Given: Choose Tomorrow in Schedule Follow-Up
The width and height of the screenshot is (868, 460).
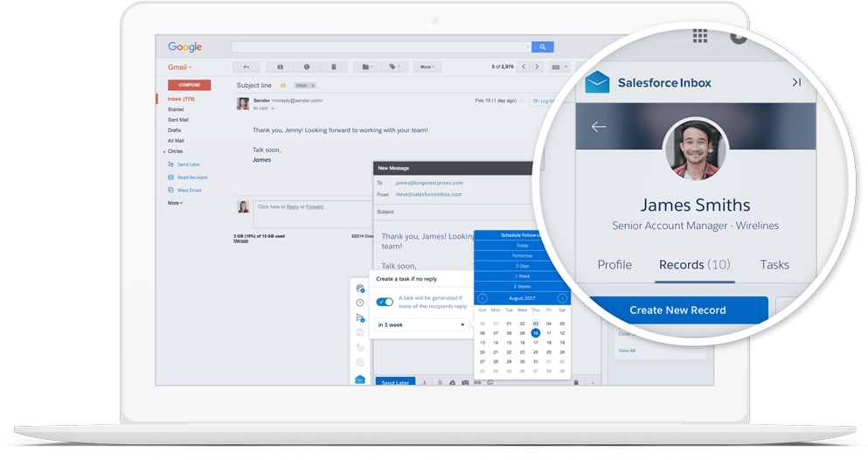Looking at the screenshot, I should tap(522, 255).
